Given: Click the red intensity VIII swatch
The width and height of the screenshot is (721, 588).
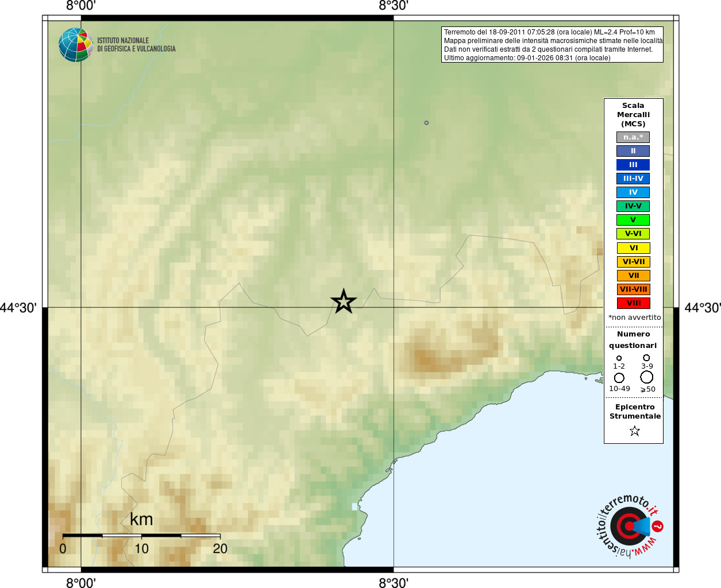Looking at the screenshot, I should click(633, 303).
